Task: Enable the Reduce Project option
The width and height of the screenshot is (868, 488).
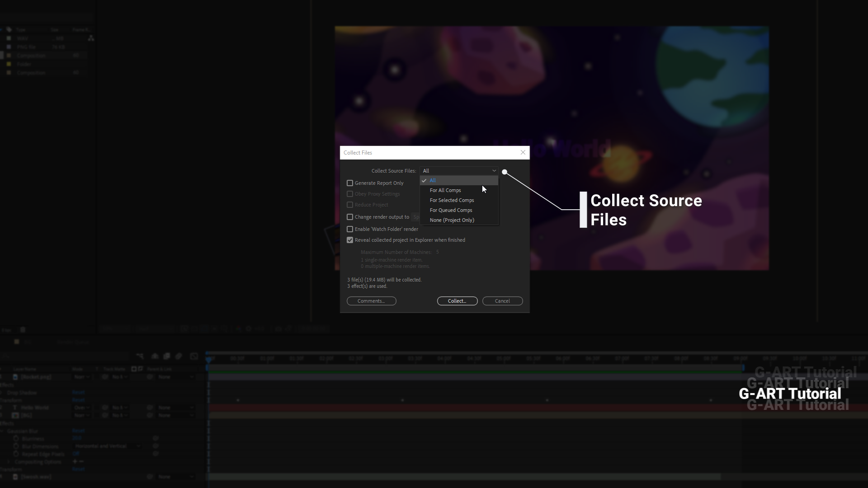Action: [350, 205]
